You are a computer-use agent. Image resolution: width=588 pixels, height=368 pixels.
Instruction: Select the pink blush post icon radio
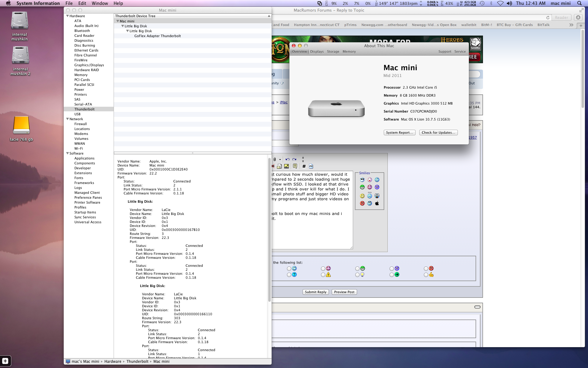point(323,269)
